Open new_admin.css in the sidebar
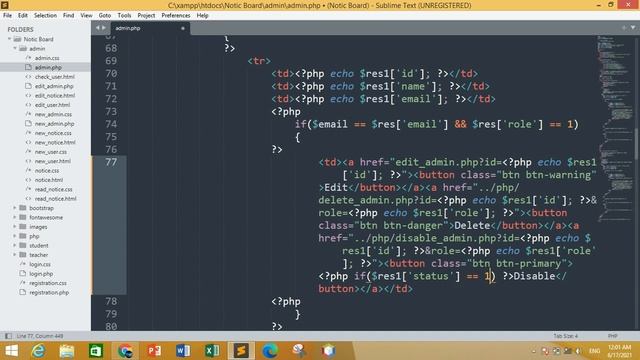The image size is (640, 360). (x=53, y=114)
